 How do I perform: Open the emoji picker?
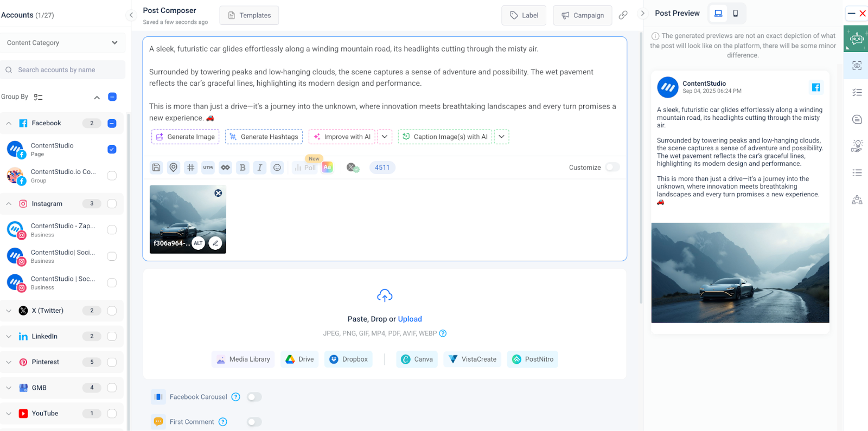(277, 168)
